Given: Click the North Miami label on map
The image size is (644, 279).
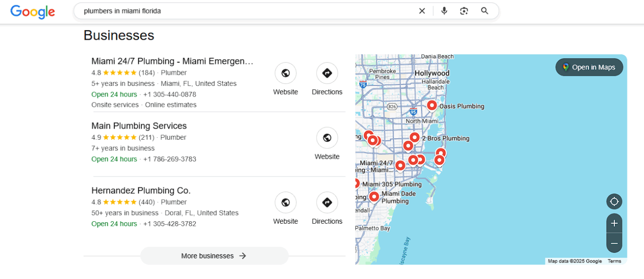Looking at the screenshot, I should 422,121.
